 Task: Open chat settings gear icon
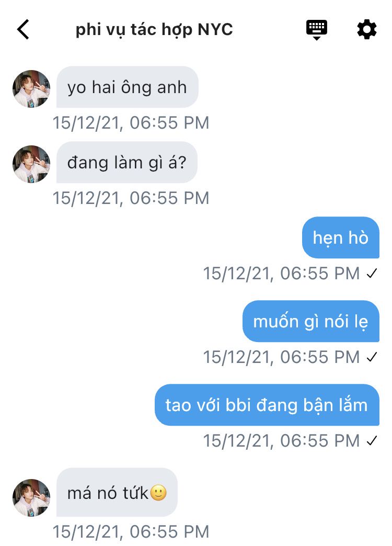[x=367, y=30]
